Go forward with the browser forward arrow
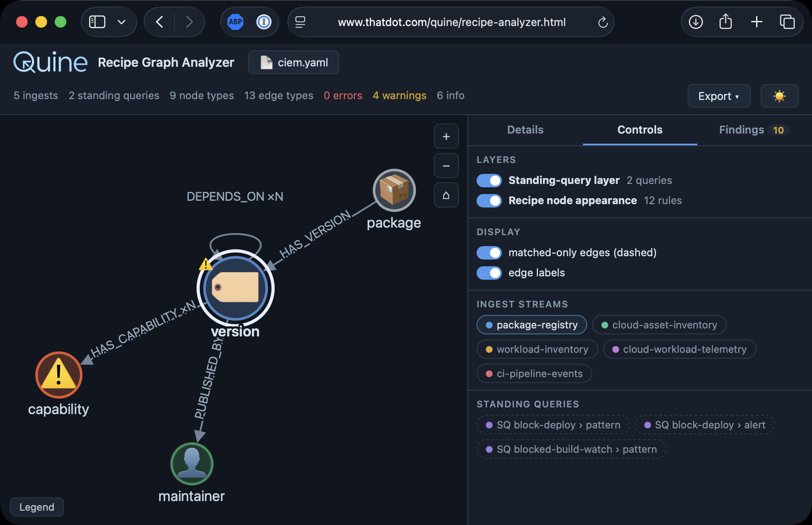Viewport: 812px width, 525px height. pos(189,22)
